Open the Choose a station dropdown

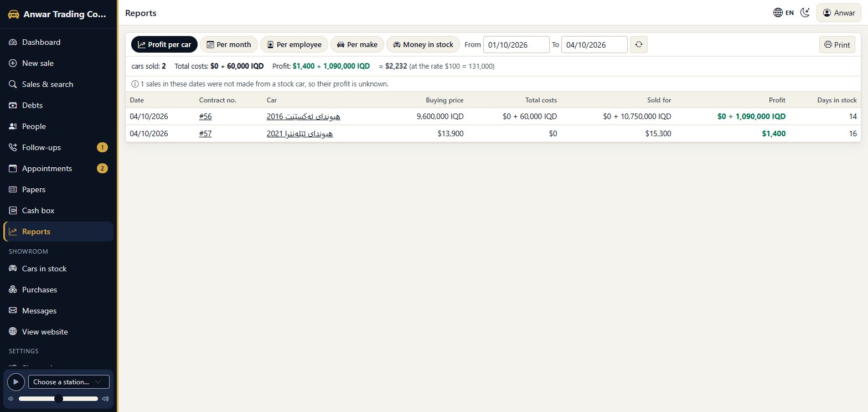coord(69,382)
